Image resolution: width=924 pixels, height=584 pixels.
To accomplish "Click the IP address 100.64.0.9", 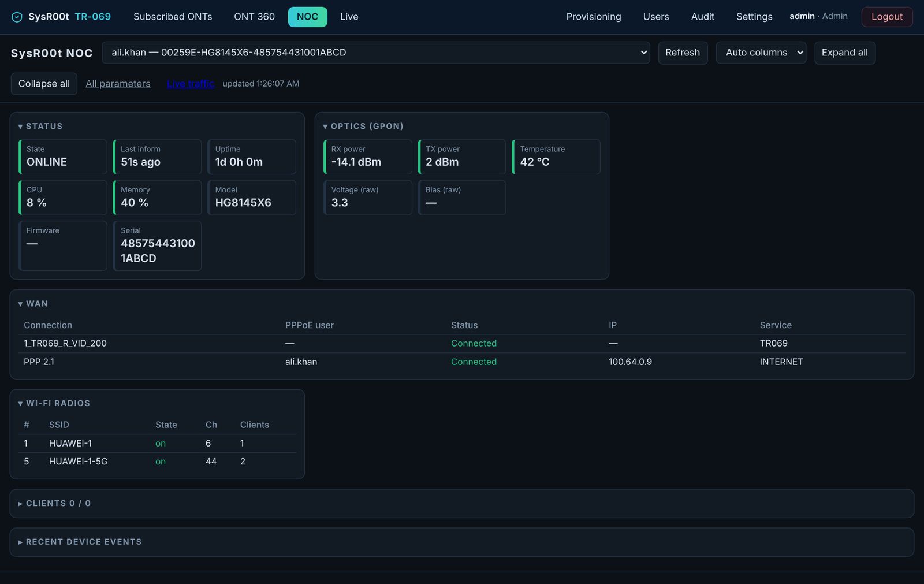I will point(630,362).
